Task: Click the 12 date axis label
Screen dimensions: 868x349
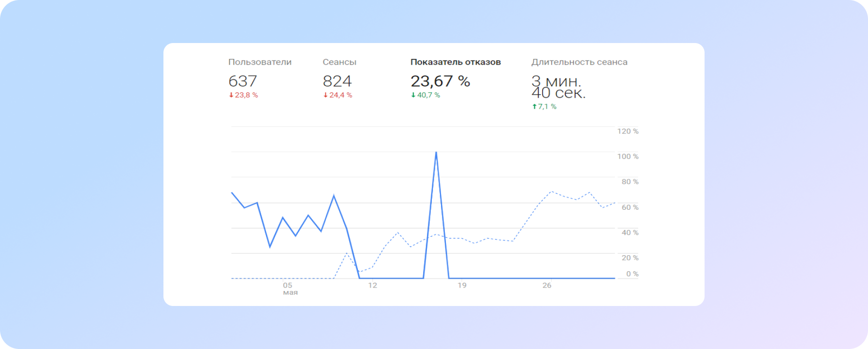Action: pyautogui.click(x=372, y=285)
